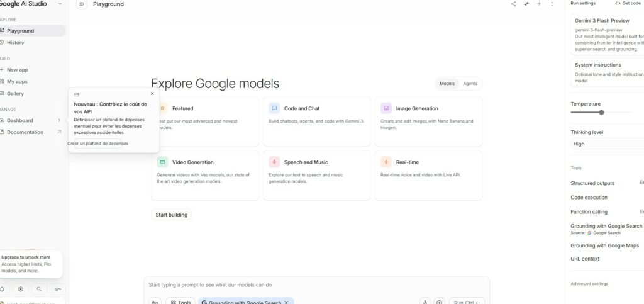Switch to the Agents tab
Viewport: 644px width, 304px height.
tap(470, 83)
